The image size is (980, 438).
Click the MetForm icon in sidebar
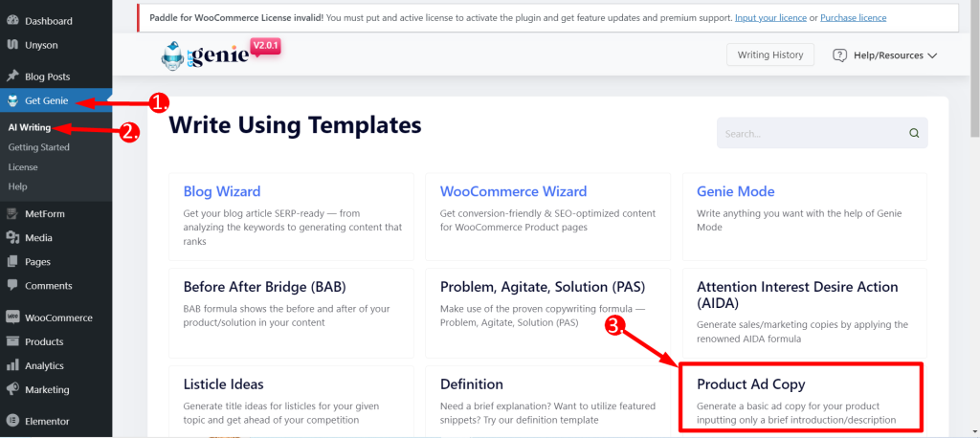coord(11,213)
